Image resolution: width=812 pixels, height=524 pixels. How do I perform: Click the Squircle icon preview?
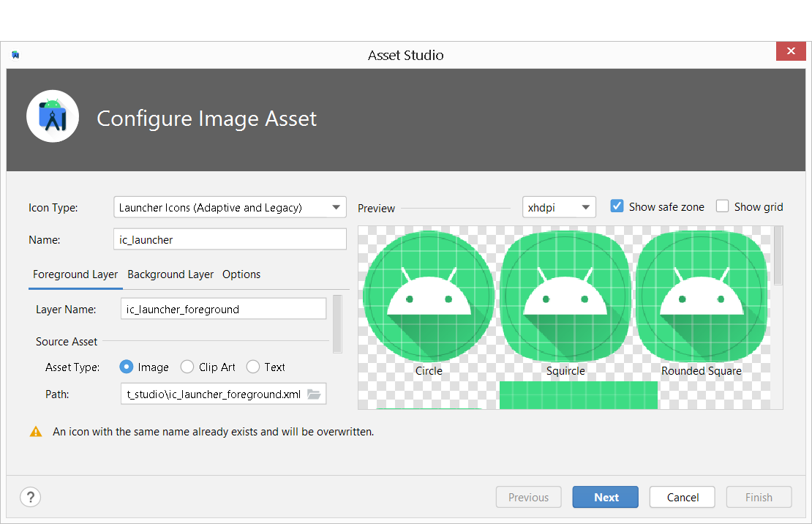pos(565,296)
